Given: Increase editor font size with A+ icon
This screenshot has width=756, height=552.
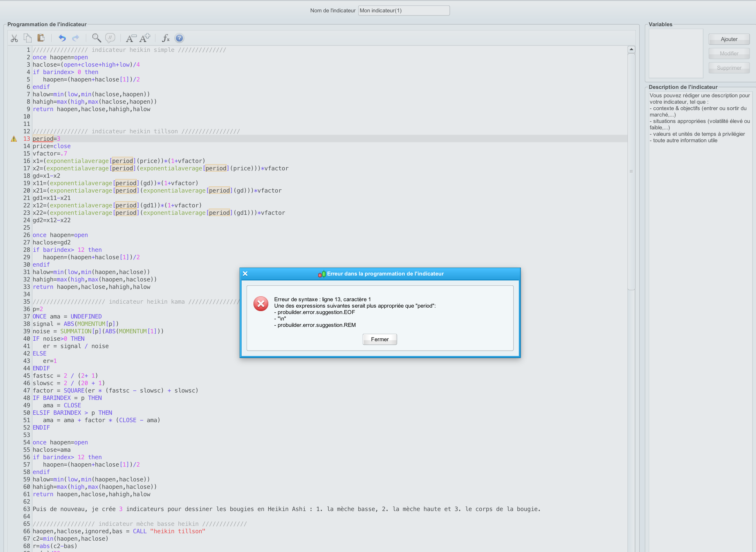Looking at the screenshot, I should tap(145, 38).
